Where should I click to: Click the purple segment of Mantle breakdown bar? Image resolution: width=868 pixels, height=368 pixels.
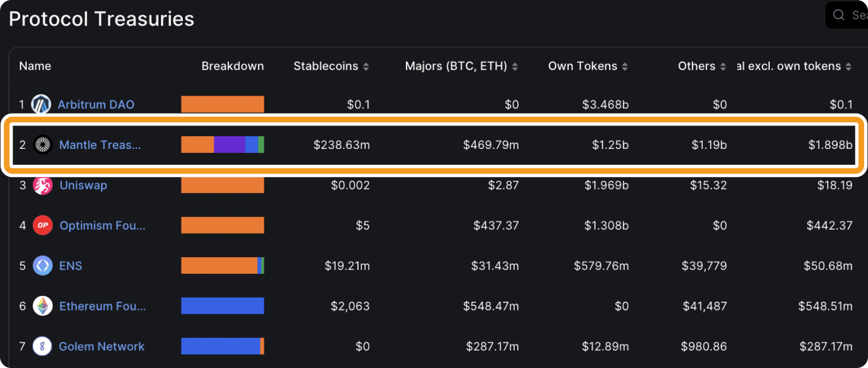click(x=229, y=145)
